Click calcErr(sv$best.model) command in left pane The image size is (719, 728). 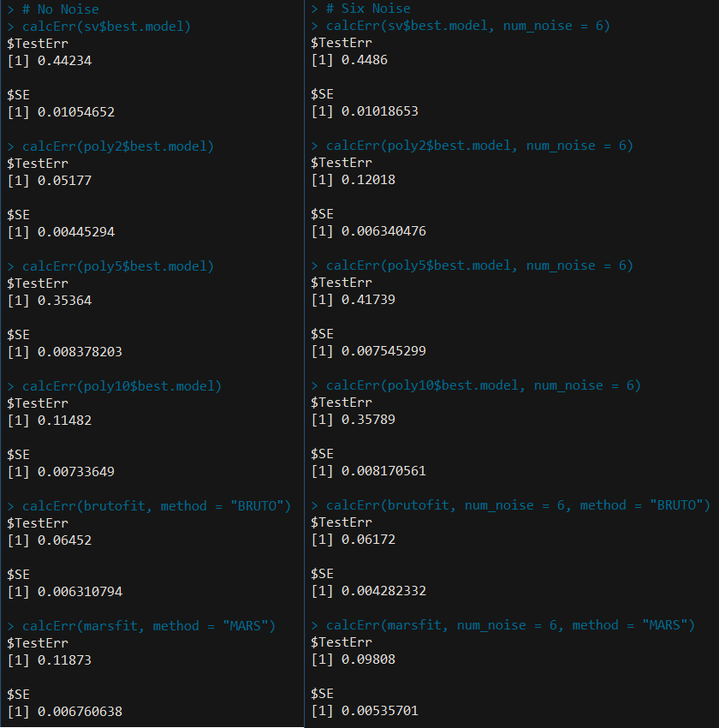click(x=106, y=27)
